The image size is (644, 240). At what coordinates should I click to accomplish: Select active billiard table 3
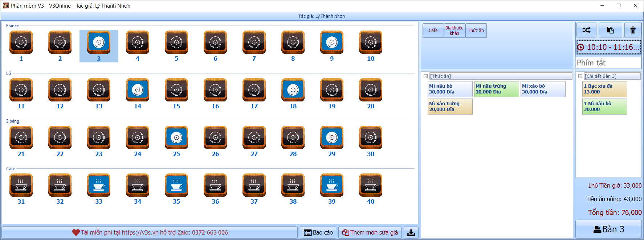pos(99,46)
